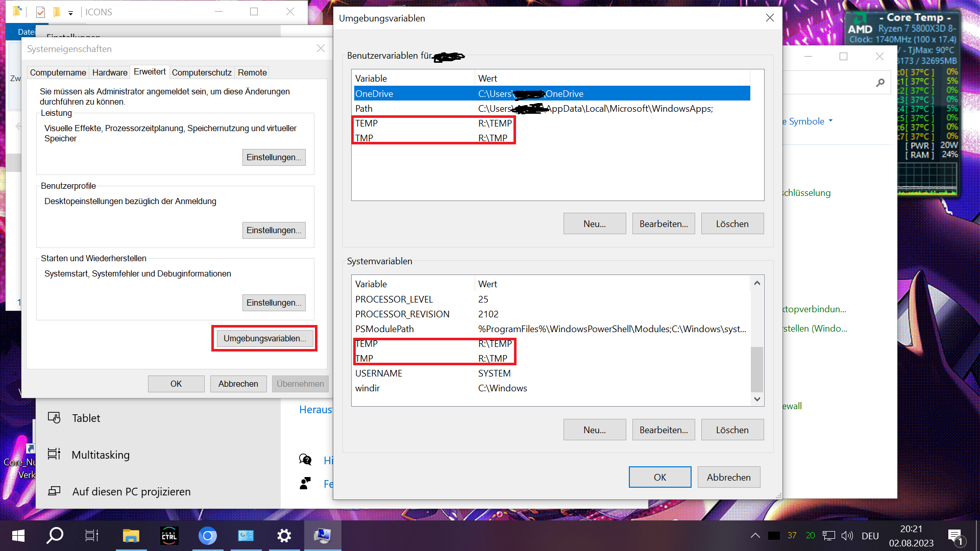Switch to the Hardware tab
The image size is (980, 551).
click(110, 72)
